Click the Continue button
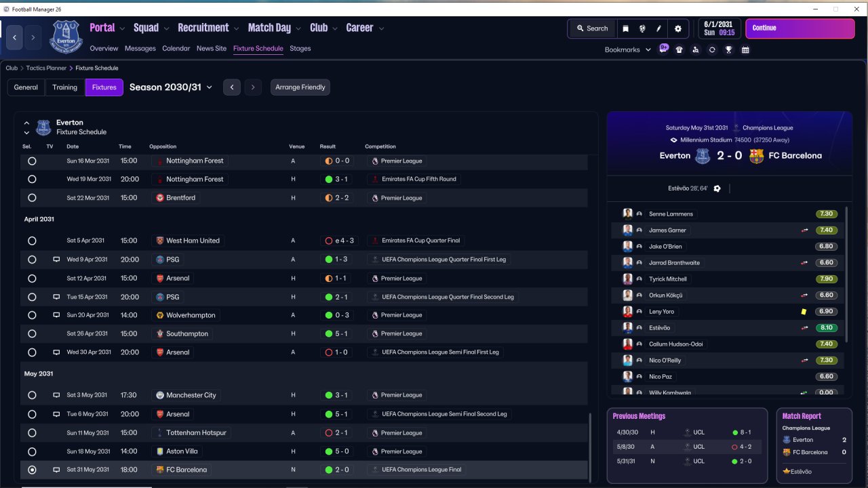Viewport: 868px width, 488px height. [x=800, y=28]
